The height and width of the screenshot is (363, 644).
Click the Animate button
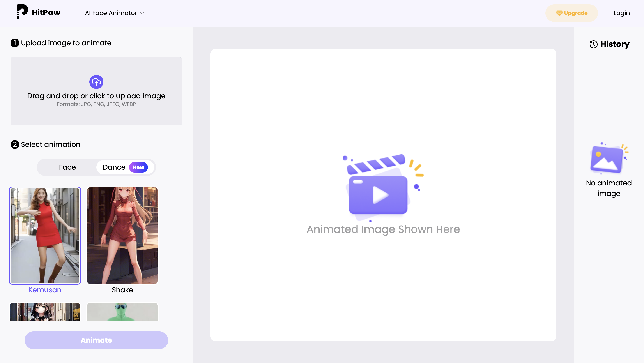point(96,340)
